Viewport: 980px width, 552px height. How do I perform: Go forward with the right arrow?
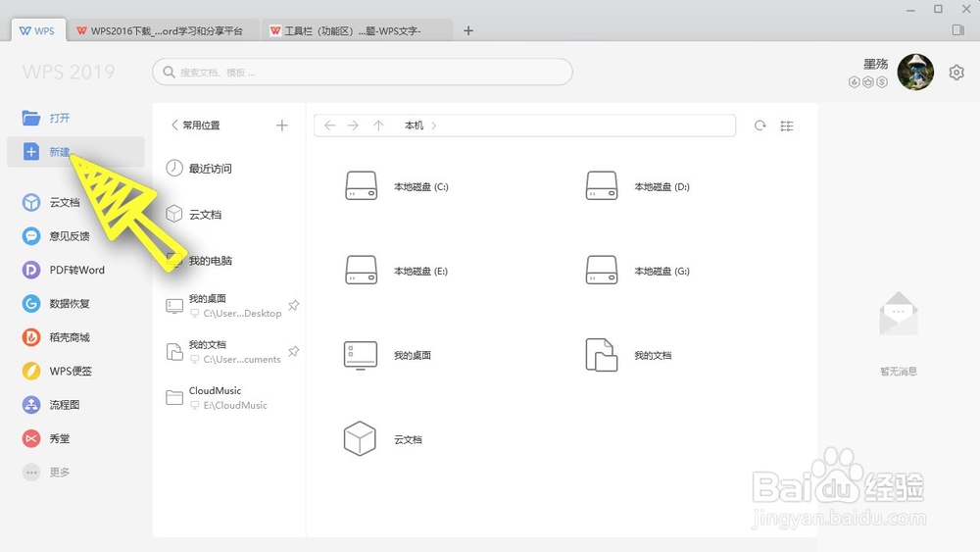353,125
